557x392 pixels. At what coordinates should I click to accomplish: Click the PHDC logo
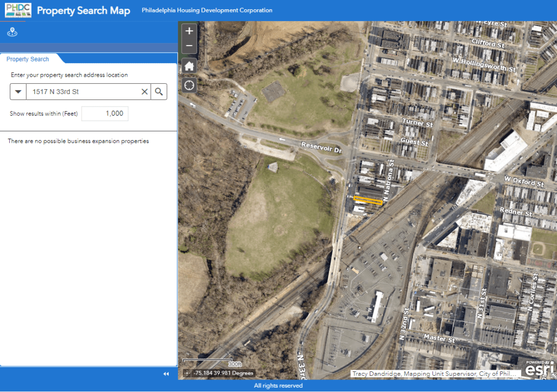18,10
